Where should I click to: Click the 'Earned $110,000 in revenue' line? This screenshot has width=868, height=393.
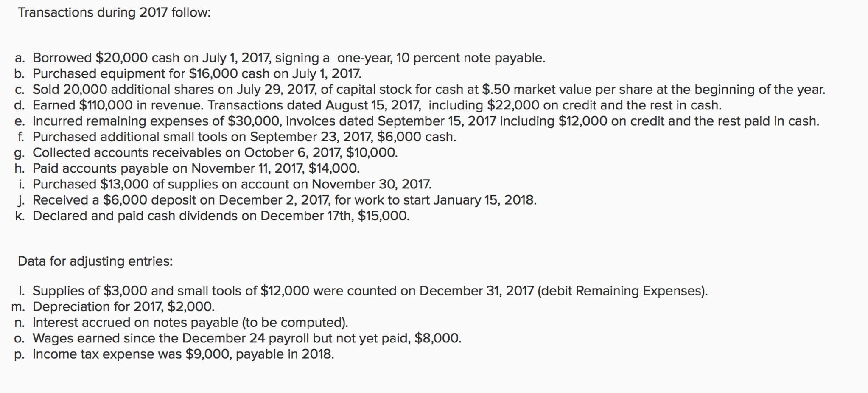368,105
